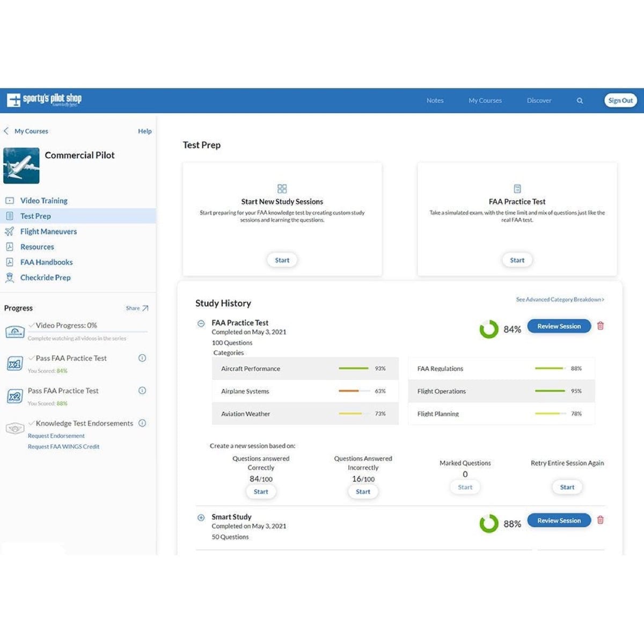Viewport: 644px width, 644px height.
Task: Click the grid icon above Start New Study Sessions
Action: coord(282,188)
